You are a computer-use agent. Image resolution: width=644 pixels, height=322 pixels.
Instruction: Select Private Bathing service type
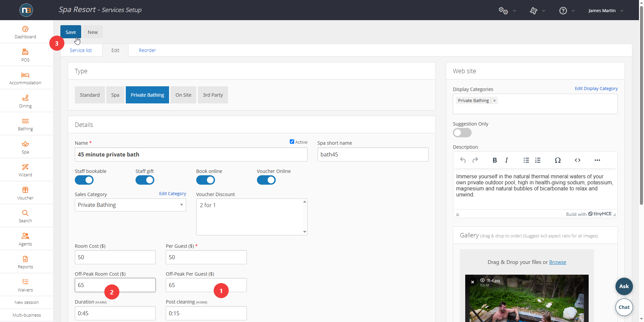(147, 95)
